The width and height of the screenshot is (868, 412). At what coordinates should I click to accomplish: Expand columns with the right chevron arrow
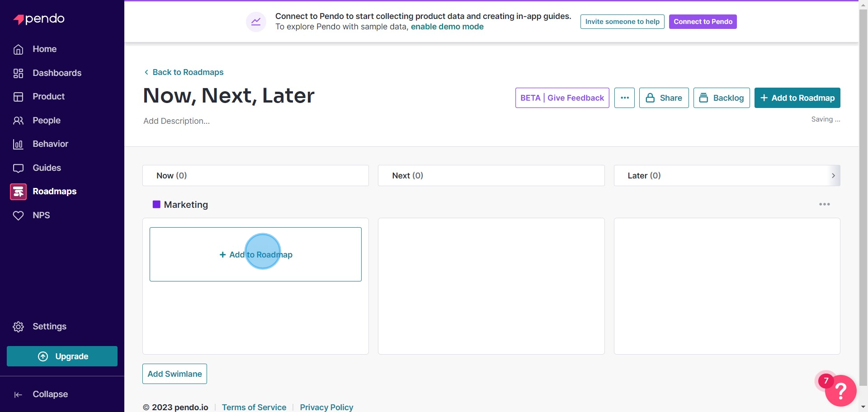[833, 176]
